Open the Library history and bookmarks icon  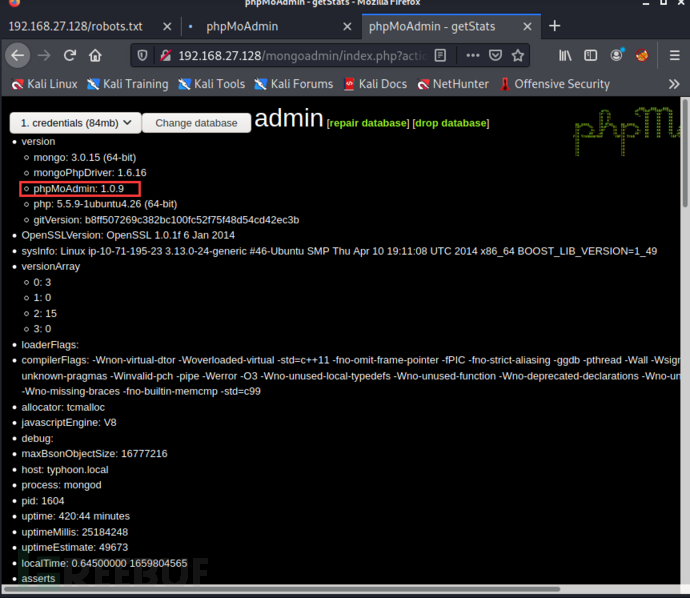[x=565, y=55]
